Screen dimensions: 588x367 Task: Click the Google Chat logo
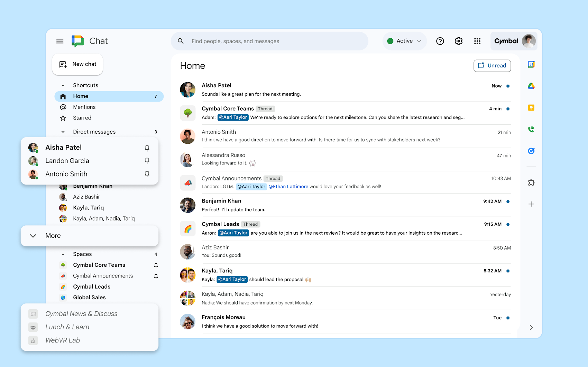78,41
